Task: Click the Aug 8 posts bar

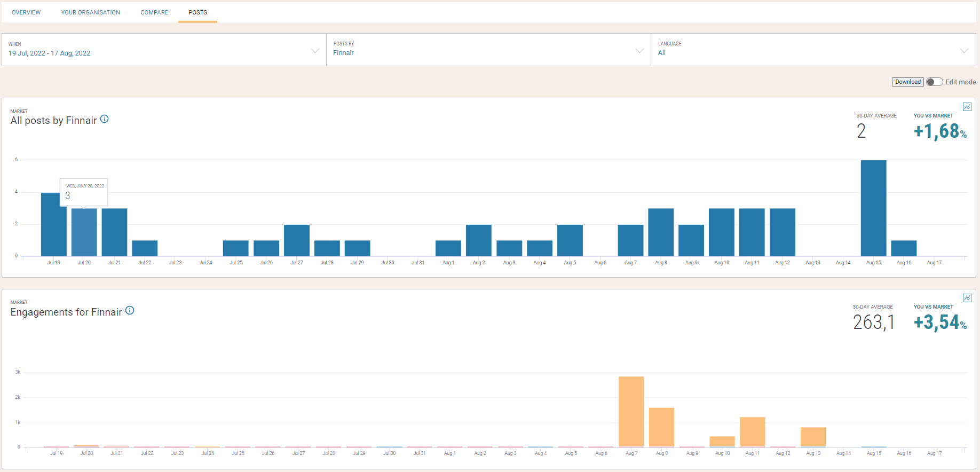Action: (661, 232)
